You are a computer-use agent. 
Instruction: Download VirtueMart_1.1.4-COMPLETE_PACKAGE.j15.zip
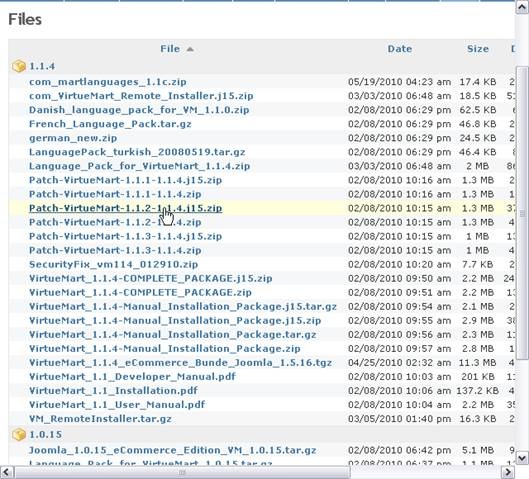point(150,279)
